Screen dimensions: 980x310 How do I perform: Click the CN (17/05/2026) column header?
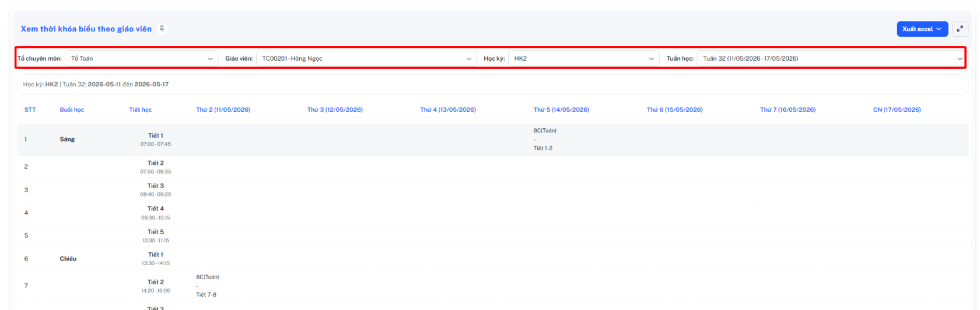pyautogui.click(x=897, y=110)
